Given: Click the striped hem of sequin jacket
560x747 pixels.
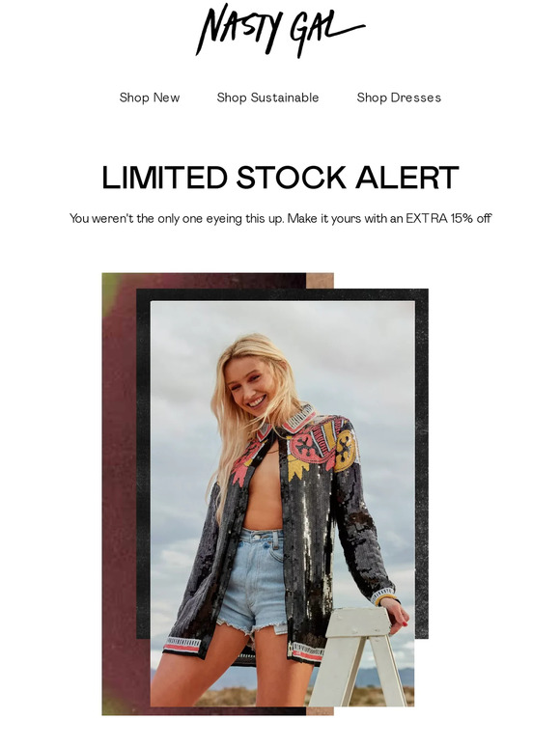Looking at the screenshot, I should click(182, 644).
